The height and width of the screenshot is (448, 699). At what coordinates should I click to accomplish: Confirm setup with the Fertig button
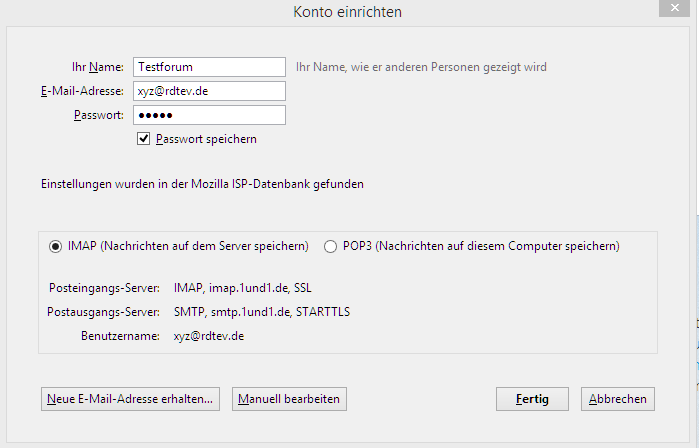532,399
